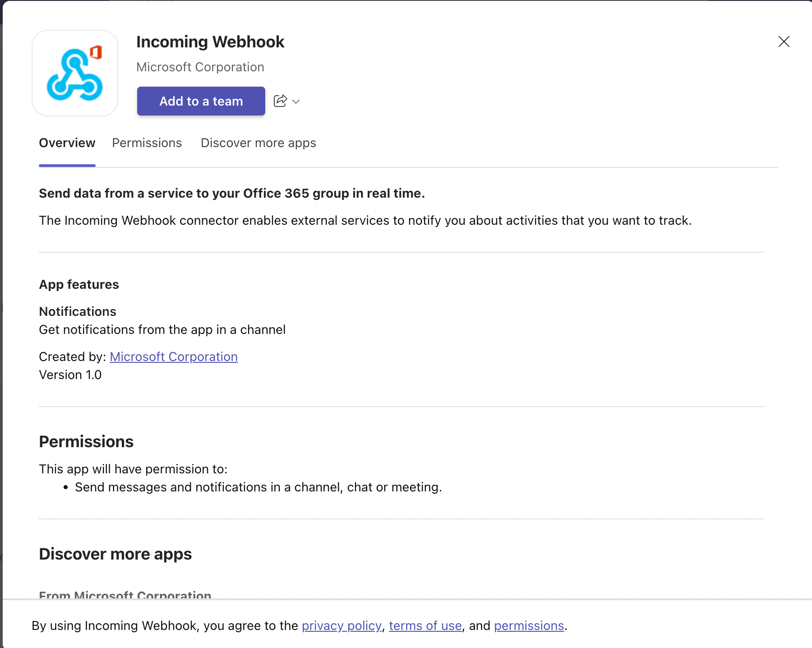Image resolution: width=812 pixels, height=648 pixels.
Task: Click the Notifications feature heading
Action: tap(78, 311)
